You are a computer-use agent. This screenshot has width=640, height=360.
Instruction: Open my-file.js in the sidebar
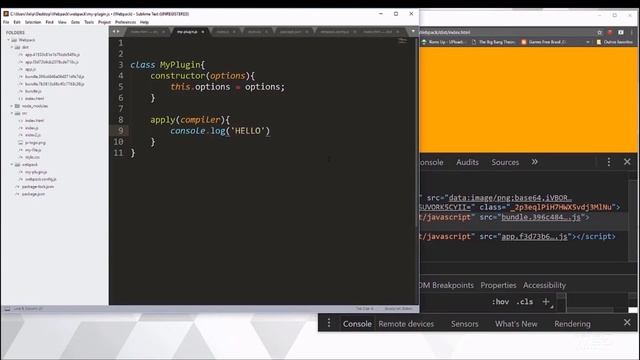[x=33, y=150]
